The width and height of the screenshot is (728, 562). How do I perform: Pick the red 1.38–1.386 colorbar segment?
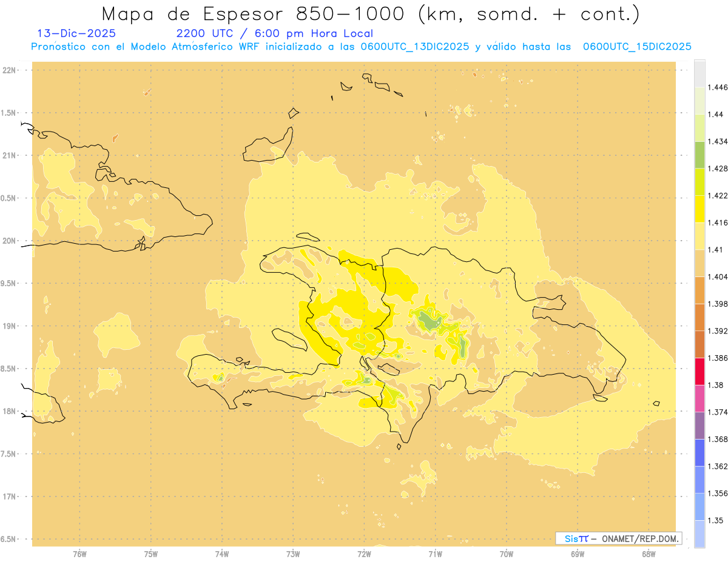(699, 371)
